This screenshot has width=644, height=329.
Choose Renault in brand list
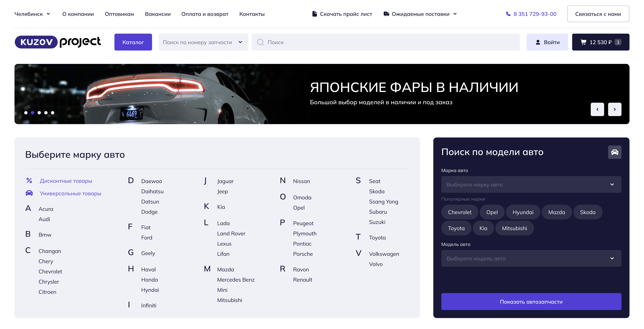click(x=302, y=279)
